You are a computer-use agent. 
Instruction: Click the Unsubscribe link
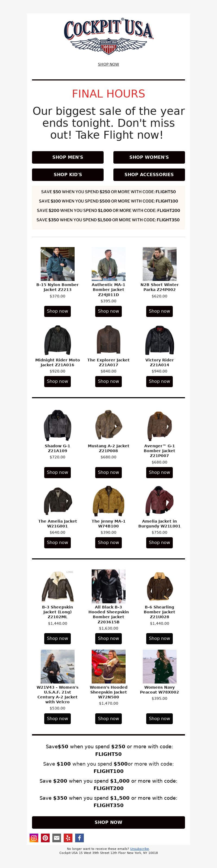click(x=139, y=849)
